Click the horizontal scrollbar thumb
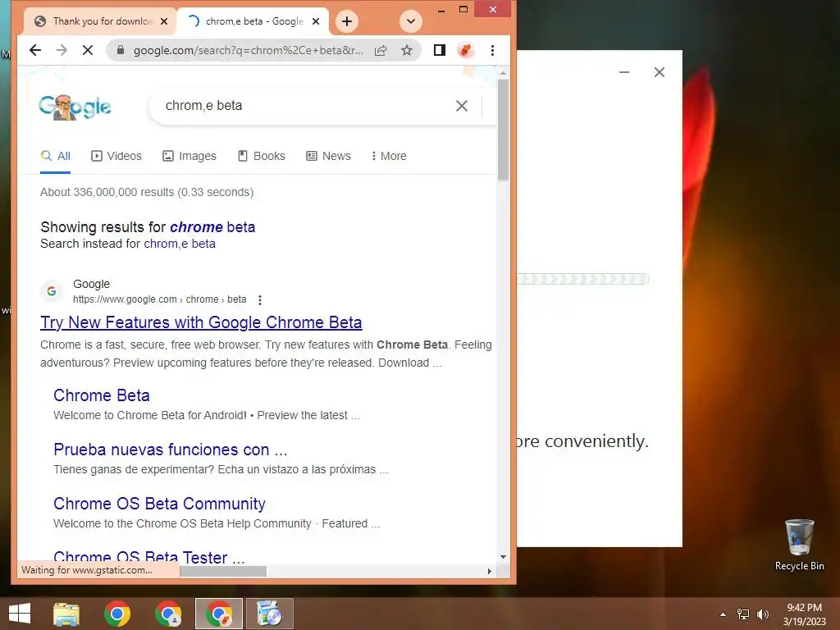The width and height of the screenshot is (840, 630). point(223,572)
